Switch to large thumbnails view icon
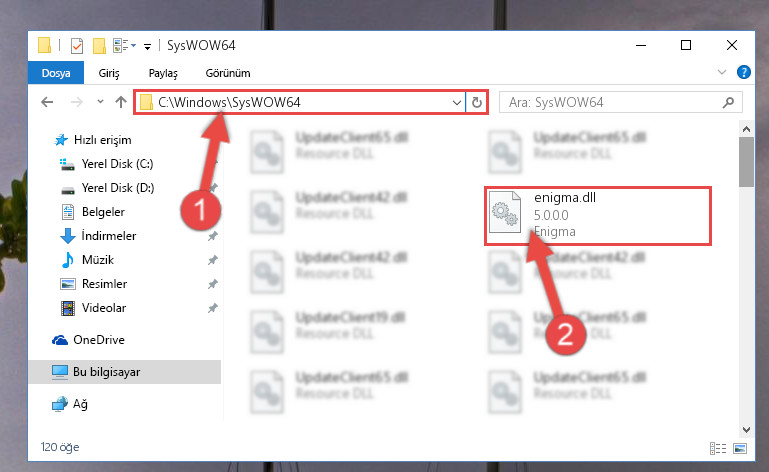 pos(740,448)
